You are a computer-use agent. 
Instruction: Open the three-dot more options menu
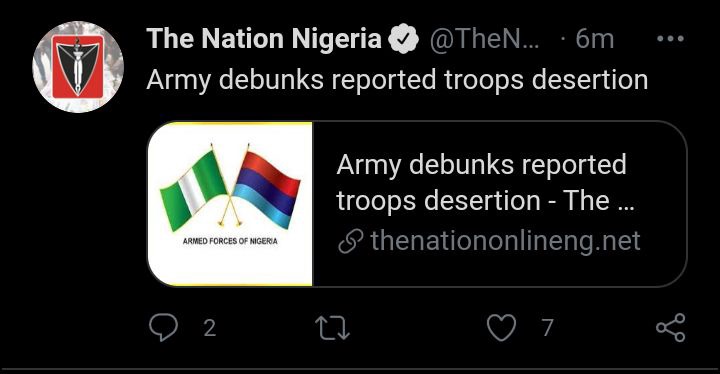pos(670,39)
